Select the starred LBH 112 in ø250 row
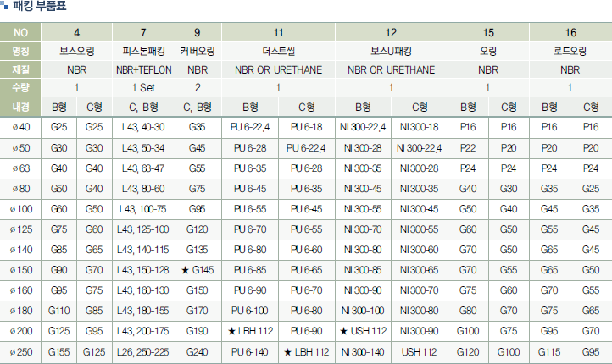This screenshot has height=364, width=612. pyautogui.click(x=307, y=351)
